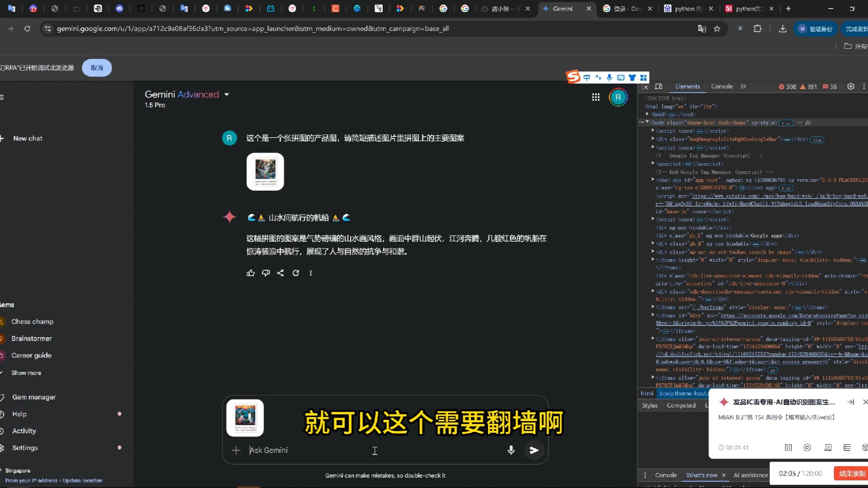
Task: Open the DevTools more options kebab menu
Action: click(863, 86)
